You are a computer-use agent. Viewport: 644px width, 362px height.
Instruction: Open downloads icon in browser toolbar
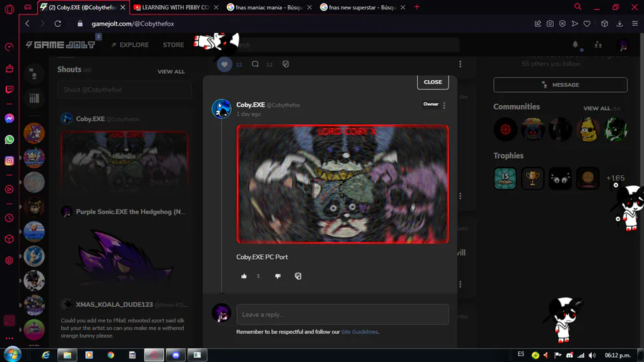click(620, 24)
